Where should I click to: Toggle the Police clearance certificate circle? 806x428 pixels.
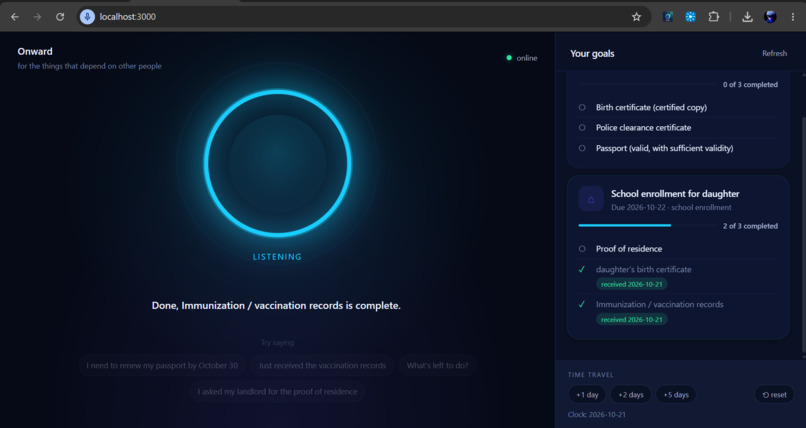(x=582, y=127)
